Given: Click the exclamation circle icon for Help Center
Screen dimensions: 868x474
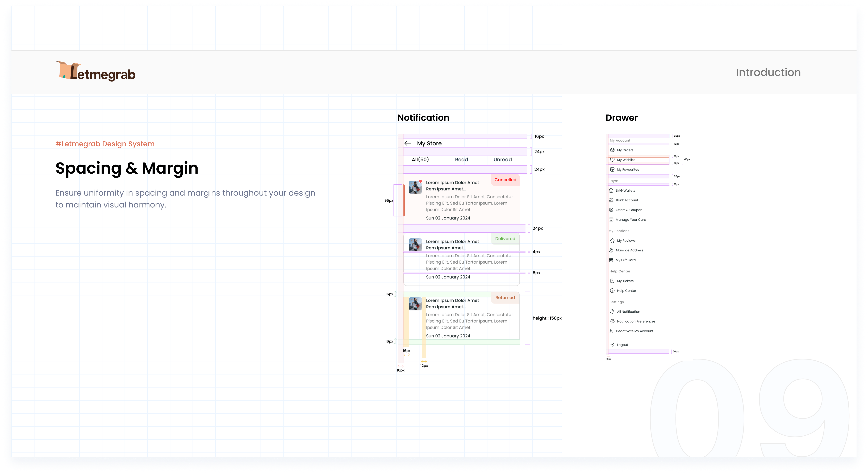Looking at the screenshot, I should (x=612, y=291).
